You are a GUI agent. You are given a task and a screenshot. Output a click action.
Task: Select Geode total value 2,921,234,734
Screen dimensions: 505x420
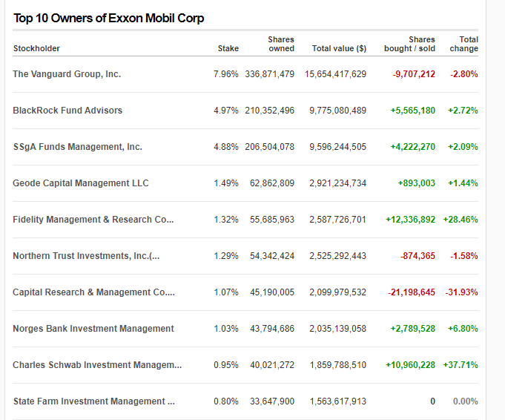pyautogui.click(x=338, y=183)
